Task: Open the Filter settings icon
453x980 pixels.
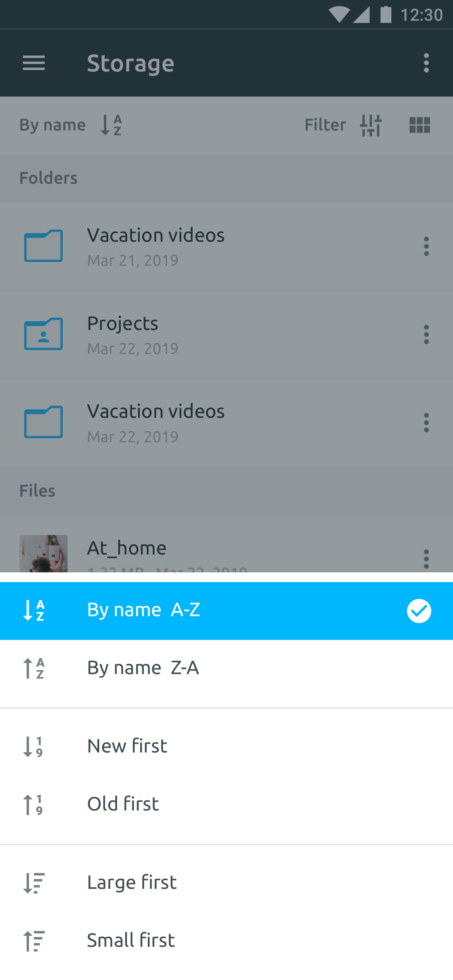Action: [x=371, y=125]
